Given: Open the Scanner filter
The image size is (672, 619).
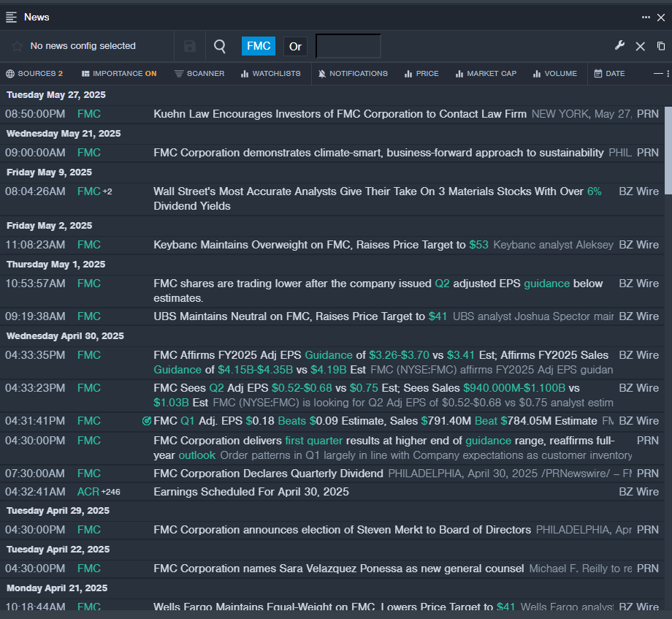Looking at the screenshot, I should coord(199,74).
